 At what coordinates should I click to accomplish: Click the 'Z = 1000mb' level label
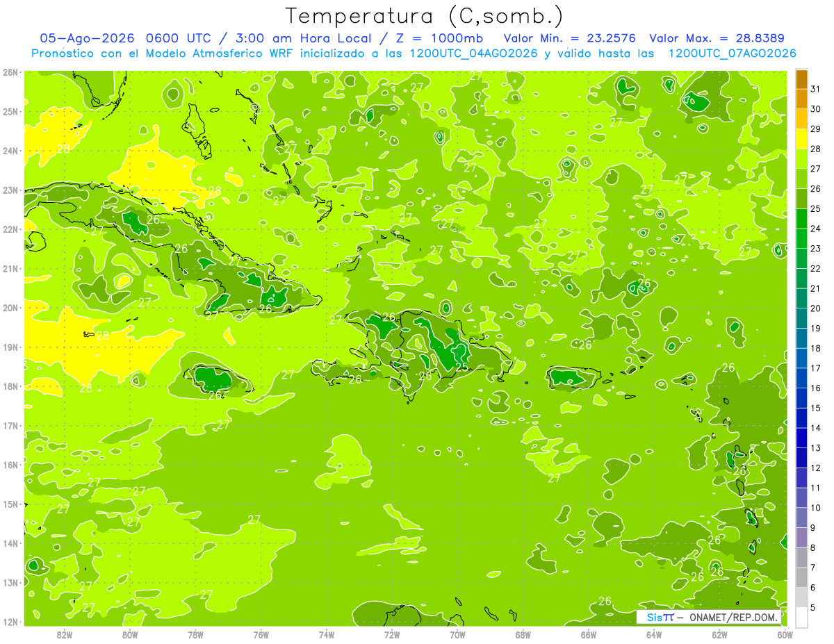439,38
